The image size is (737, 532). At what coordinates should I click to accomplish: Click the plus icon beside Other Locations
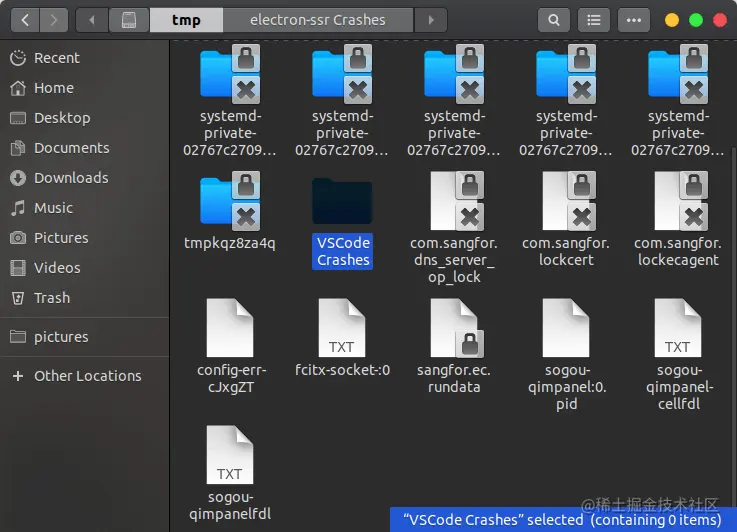coord(18,376)
